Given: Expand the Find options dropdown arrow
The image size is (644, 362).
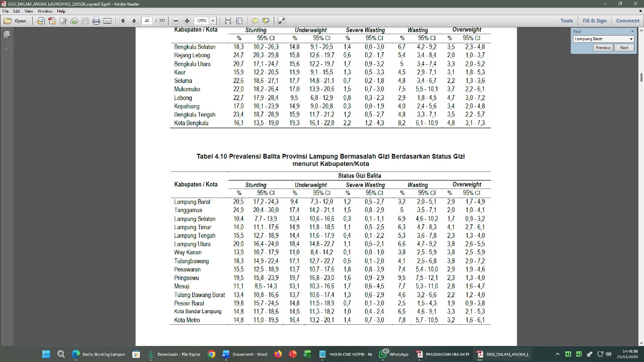Looking at the screenshot, I should (x=631, y=39).
